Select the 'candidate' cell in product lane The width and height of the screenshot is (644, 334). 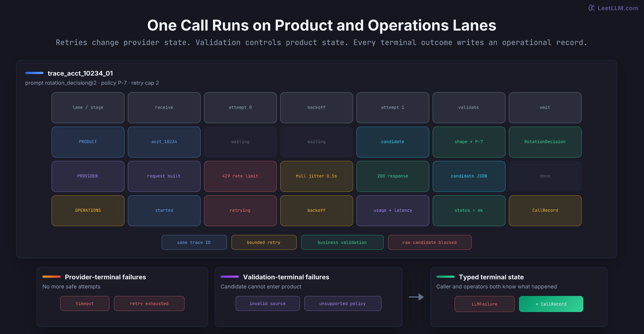[x=393, y=142]
